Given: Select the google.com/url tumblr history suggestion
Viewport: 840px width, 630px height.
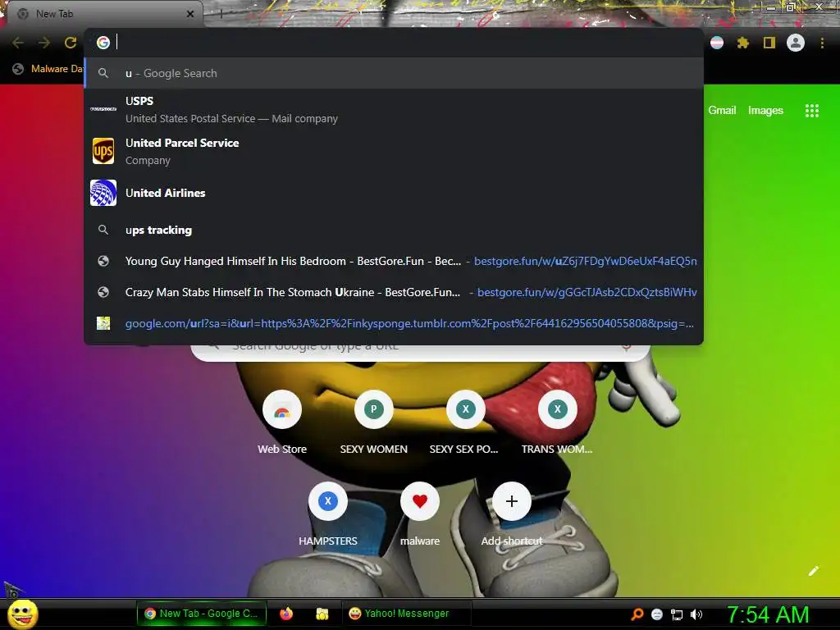Looking at the screenshot, I should (x=394, y=323).
